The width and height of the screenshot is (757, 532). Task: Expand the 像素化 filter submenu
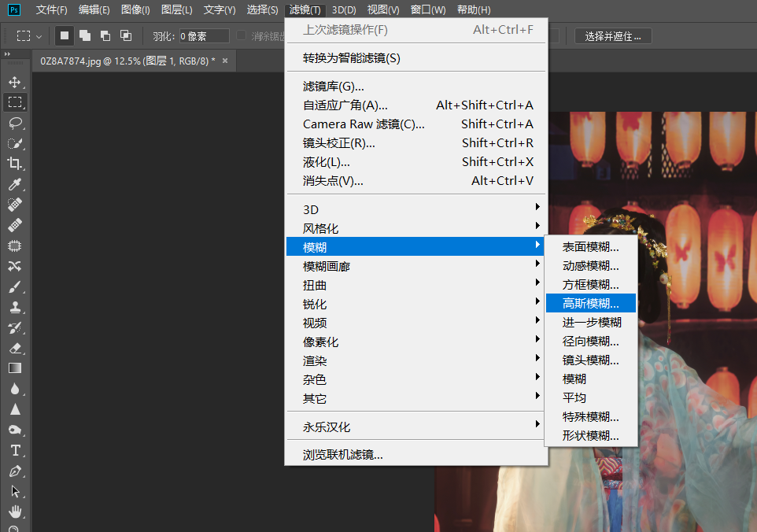415,342
